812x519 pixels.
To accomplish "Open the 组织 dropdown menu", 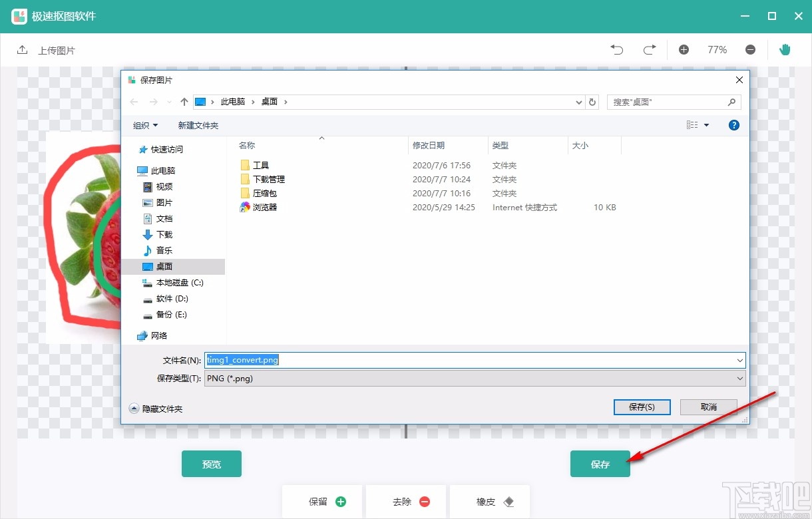I will coord(145,125).
